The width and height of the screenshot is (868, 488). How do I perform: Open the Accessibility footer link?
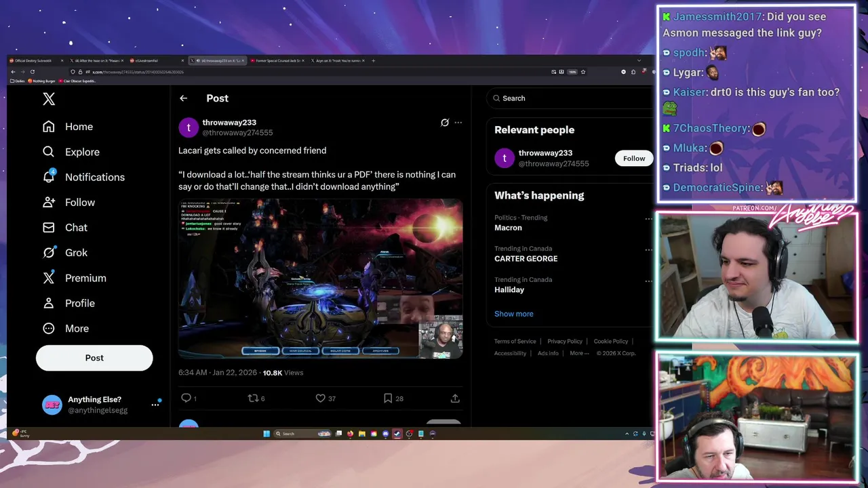point(510,353)
